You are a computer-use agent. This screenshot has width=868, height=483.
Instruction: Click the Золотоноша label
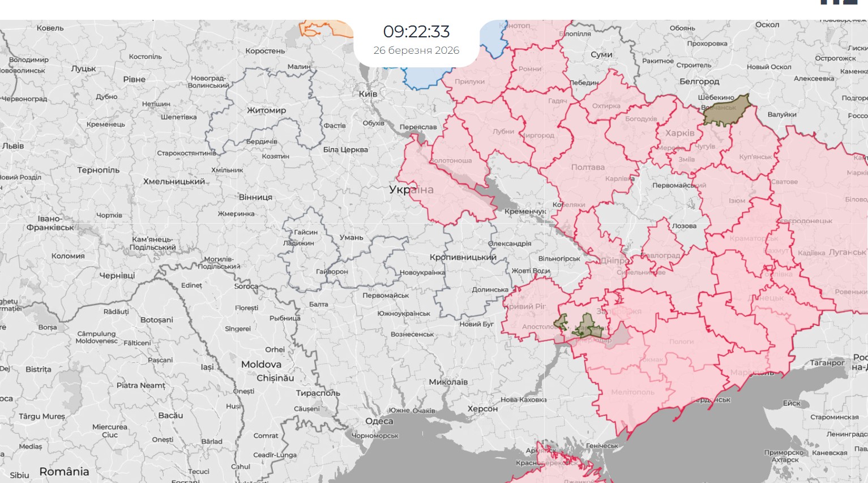451,161
